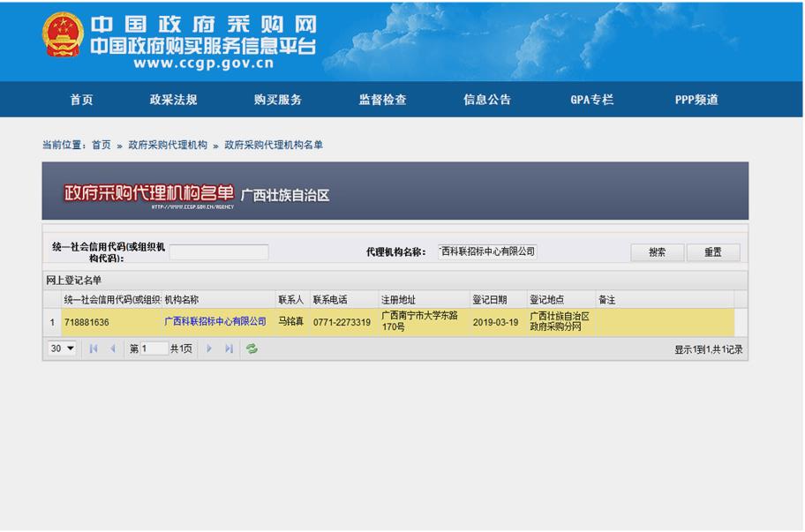Follow breadcrumb link 政府采购代理机构

click(168, 146)
